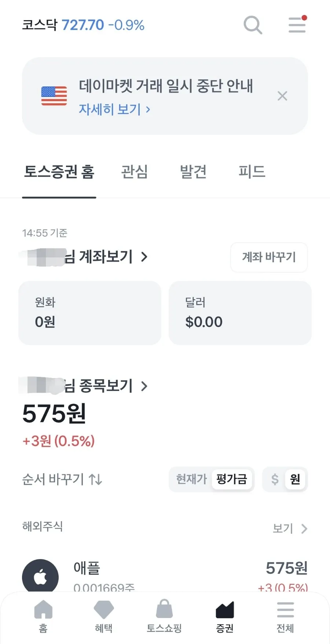330x644 pixels.
Task: Open the hamburger menu with notification dot
Action: click(x=297, y=25)
